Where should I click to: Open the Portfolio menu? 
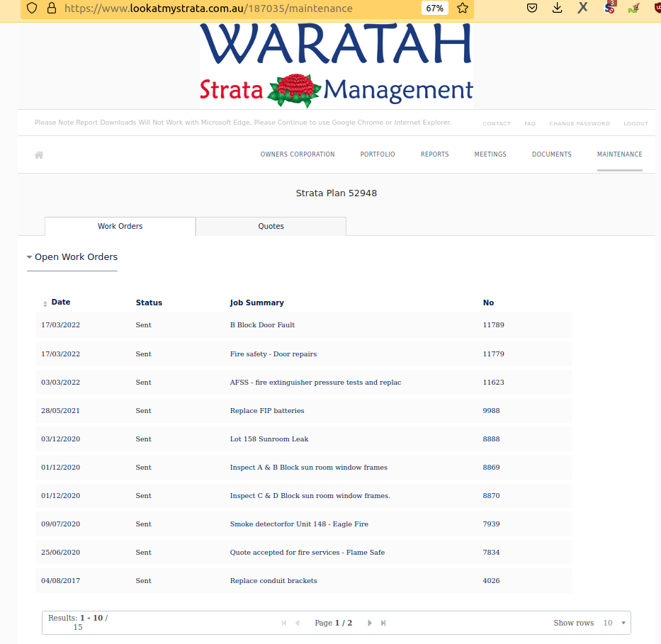(x=378, y=154)
